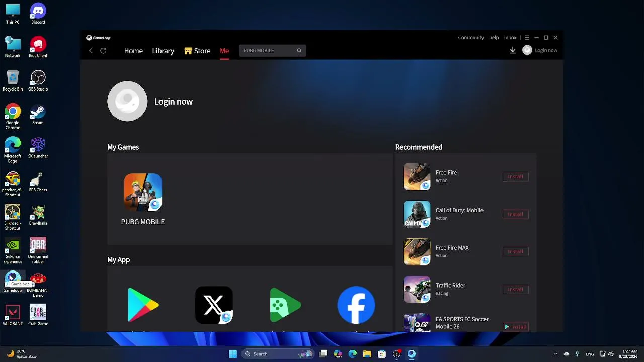Image resolution: width=644 pixels, height=362 pixels.
Task: Select the FPS Chess desktop icon
Action: [x=38, y=182]
